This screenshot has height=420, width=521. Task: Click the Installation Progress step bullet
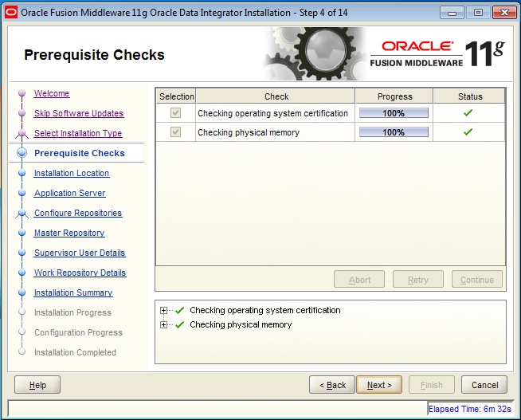click(x=22, y=312)
